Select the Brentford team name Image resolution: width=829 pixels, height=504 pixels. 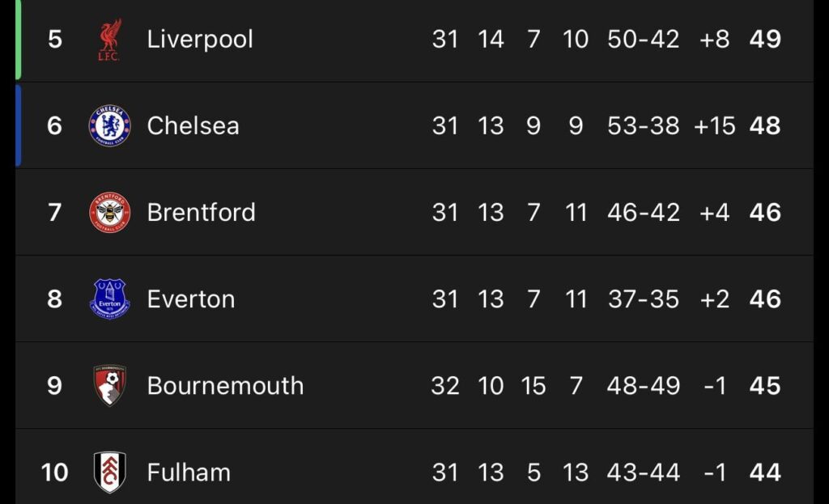pyautogui.click(x=201, y=213)
